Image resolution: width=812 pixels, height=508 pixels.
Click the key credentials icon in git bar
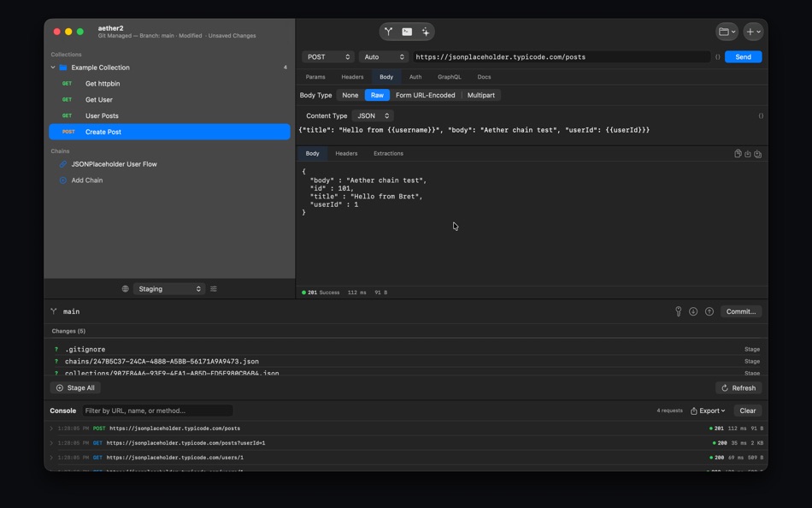[x=679, y=311]
